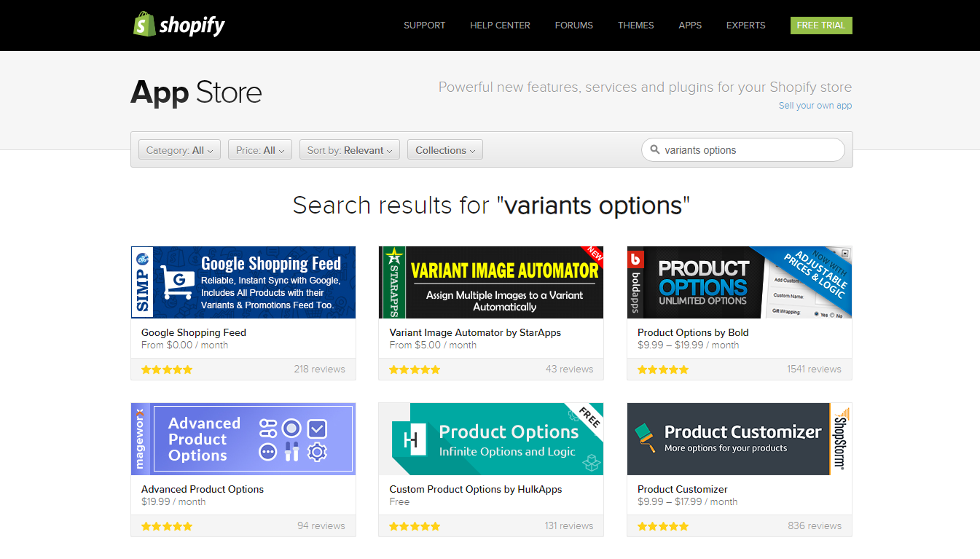This screenshot has height=559, width=980.
Task: Click star rating under Google Shopping Feed
Action: click(167, 370)
